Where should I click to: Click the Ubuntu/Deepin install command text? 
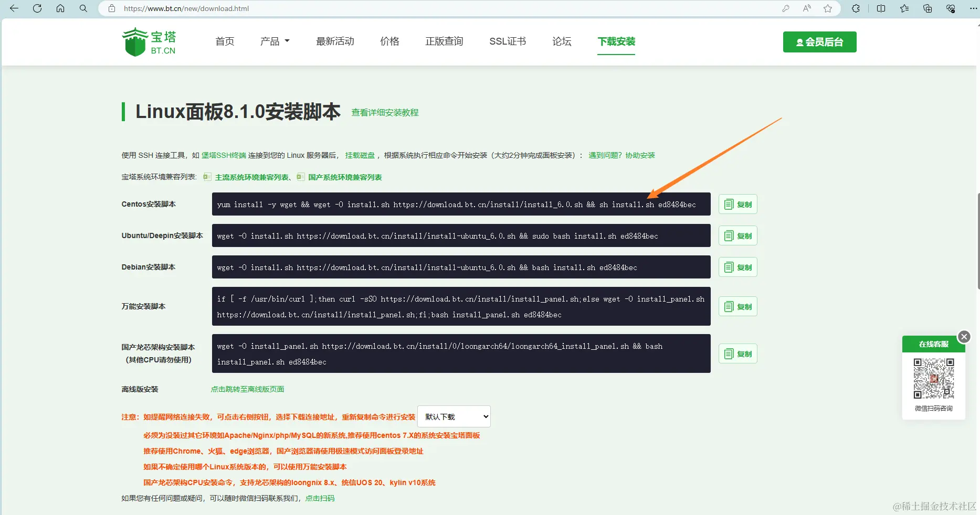click(437, 236)
